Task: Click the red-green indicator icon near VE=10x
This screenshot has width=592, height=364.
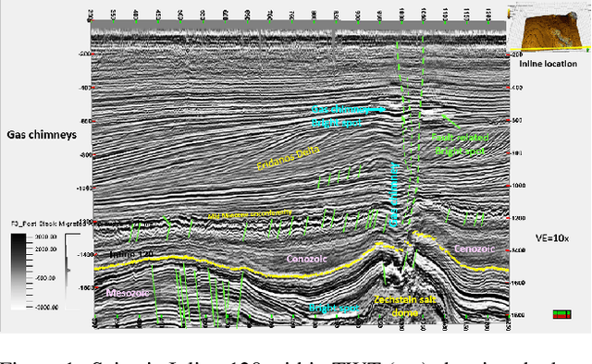Action: (561, 314)
